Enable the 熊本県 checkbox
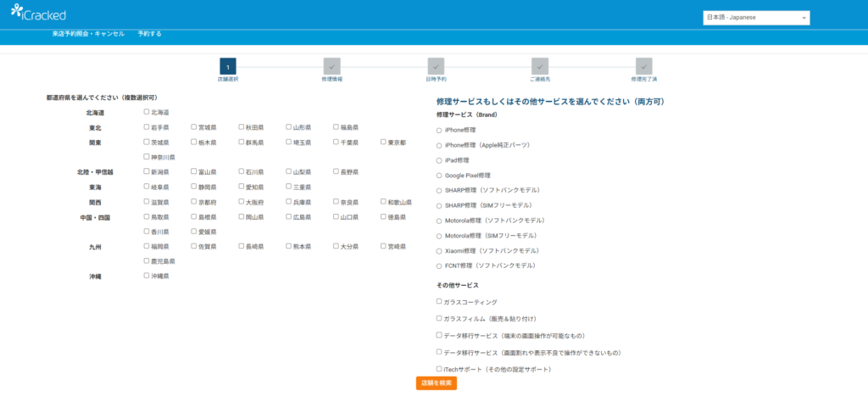Image resolution: width=868 pixels, height=397 pixels. (x=288, y=246)
